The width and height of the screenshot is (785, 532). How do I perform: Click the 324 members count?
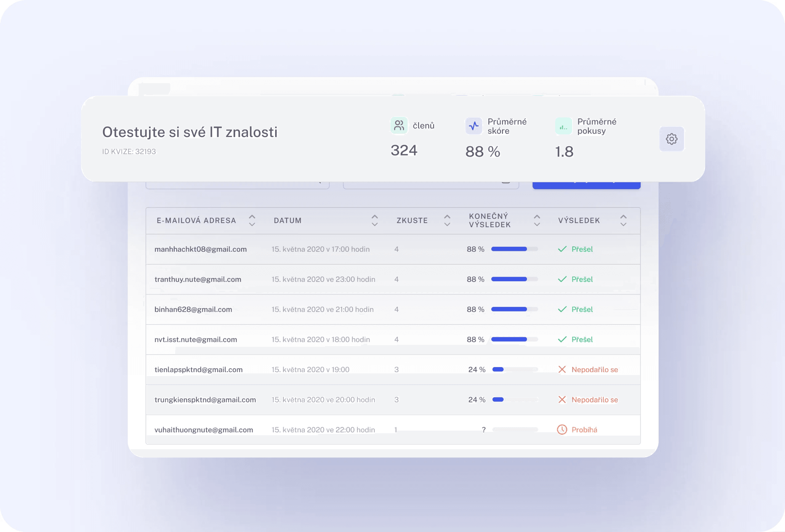[x=404, y=151]
